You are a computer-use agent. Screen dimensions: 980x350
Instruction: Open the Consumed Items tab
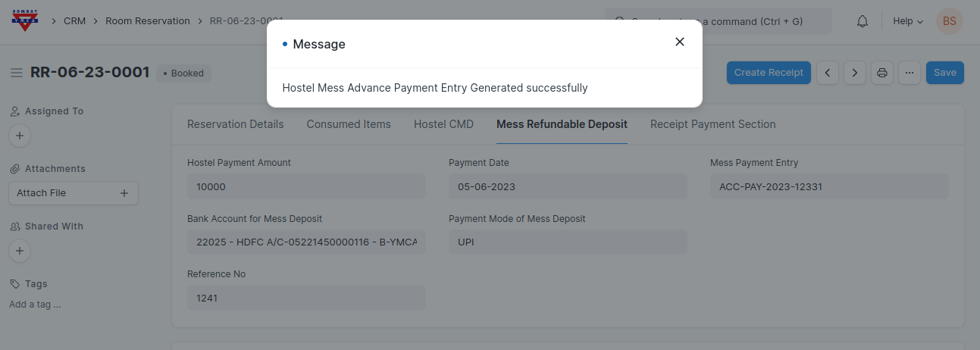(x=349, y=124)
